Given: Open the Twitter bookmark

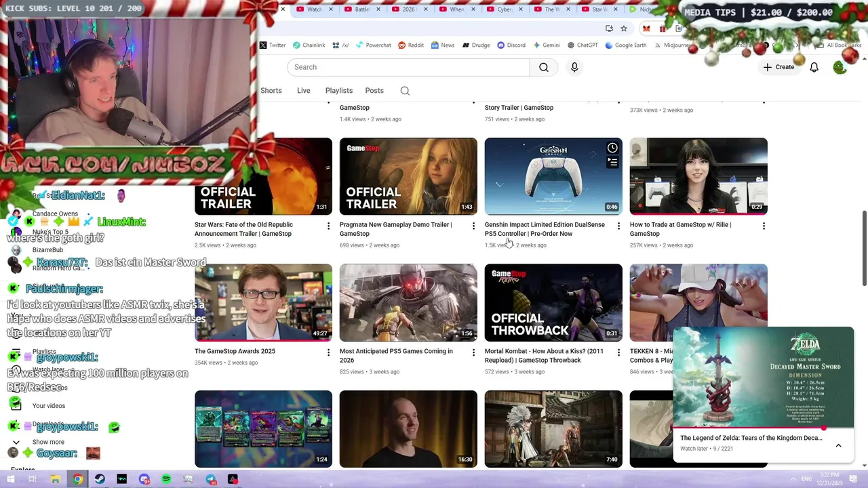Looking at the screenshot, I should 273,45.
